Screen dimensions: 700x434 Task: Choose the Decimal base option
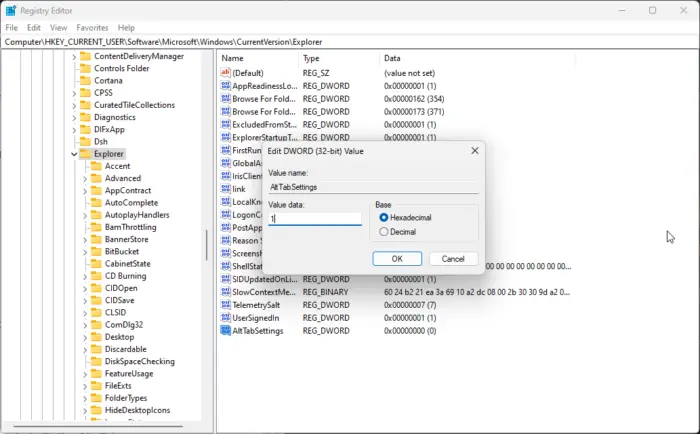coord(383,232)
